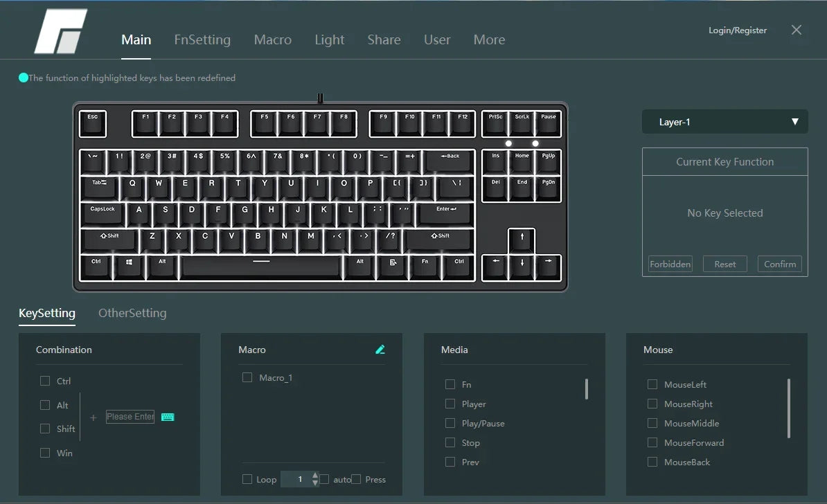Screen dimensions: 827x504
Task: Check the MouseMiddle option
Action: tap(652, 423)
